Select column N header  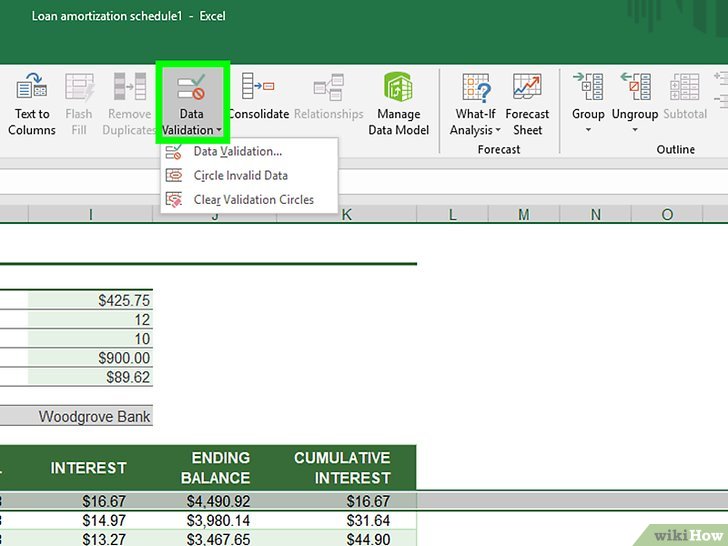[x=596, y=214]
